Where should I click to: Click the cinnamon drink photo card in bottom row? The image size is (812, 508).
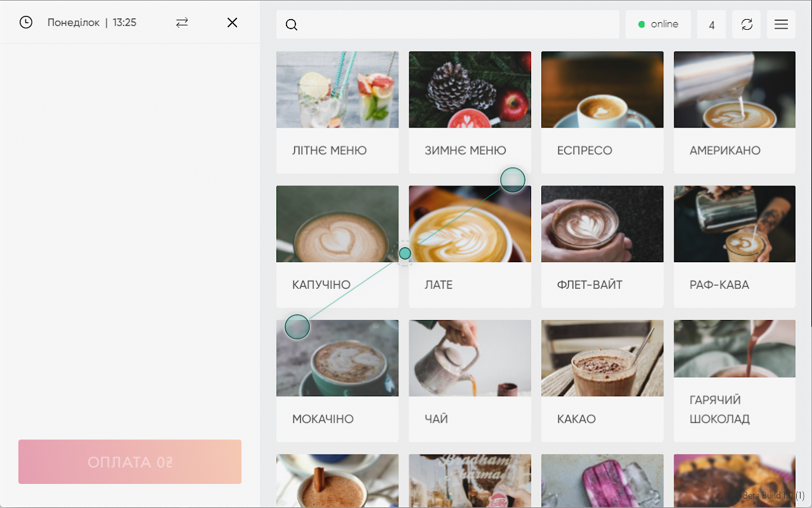(x=337, y=481)
